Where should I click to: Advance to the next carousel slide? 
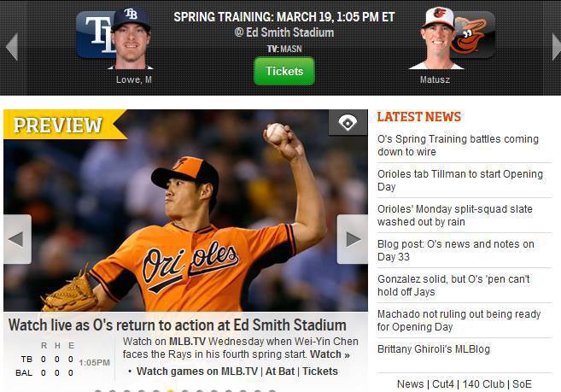(x=353, y=239)
